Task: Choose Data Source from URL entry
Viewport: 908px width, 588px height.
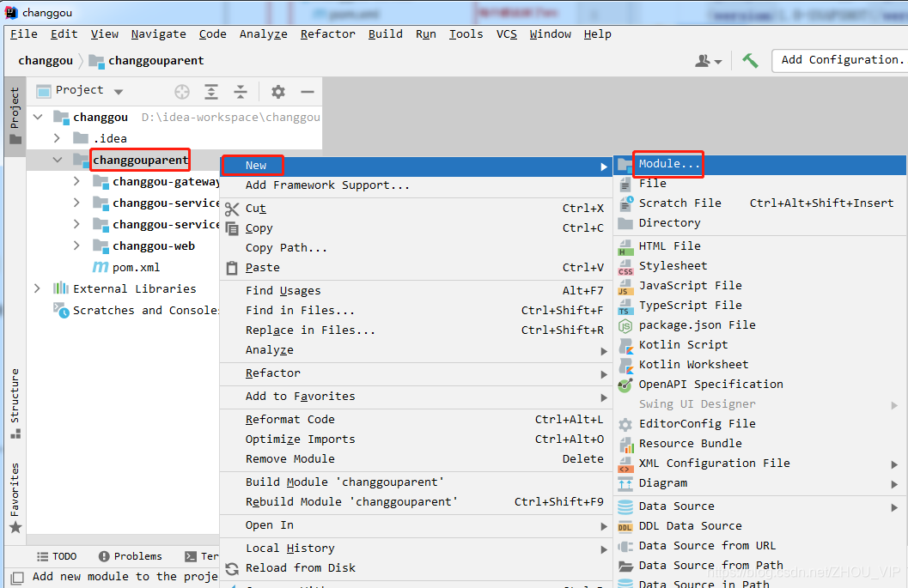Action: click(x=759, y=546)
